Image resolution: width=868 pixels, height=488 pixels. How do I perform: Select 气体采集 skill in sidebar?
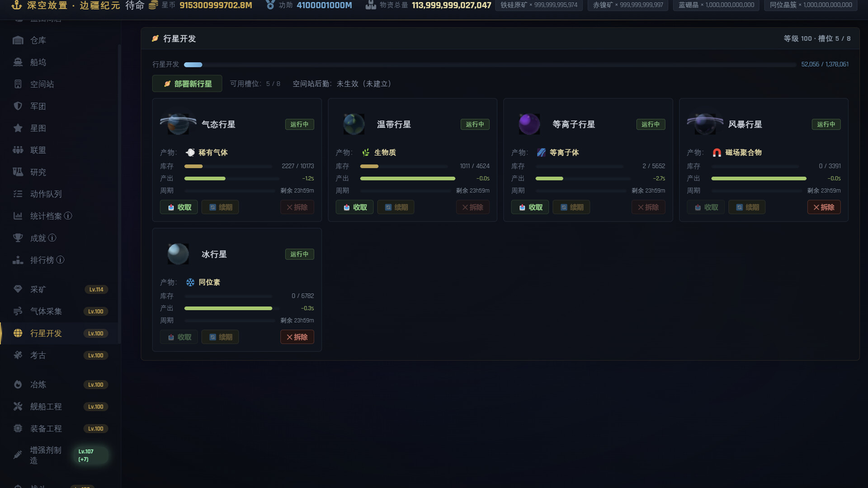[x=60, y=311]
